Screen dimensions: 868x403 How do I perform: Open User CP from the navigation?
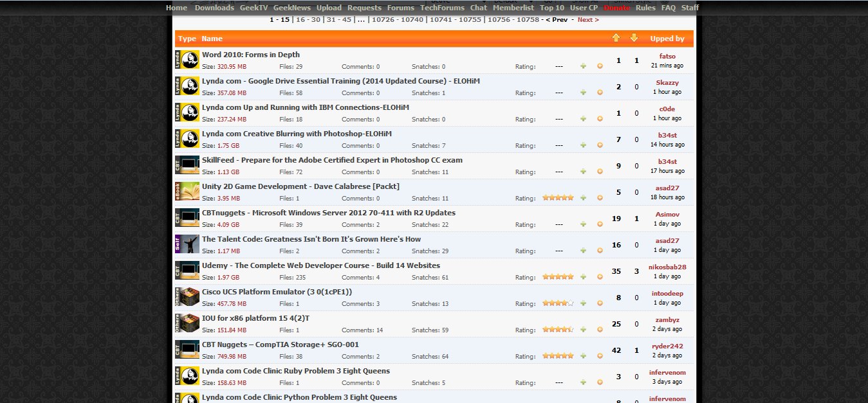(584, 8)
